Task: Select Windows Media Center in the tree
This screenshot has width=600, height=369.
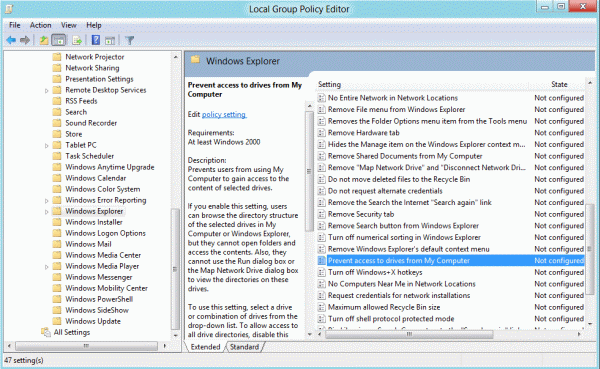Action: click(103, 255)
